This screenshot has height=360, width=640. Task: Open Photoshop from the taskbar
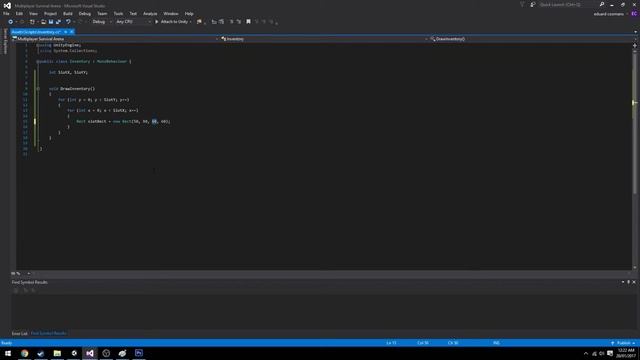click(139, 353)
